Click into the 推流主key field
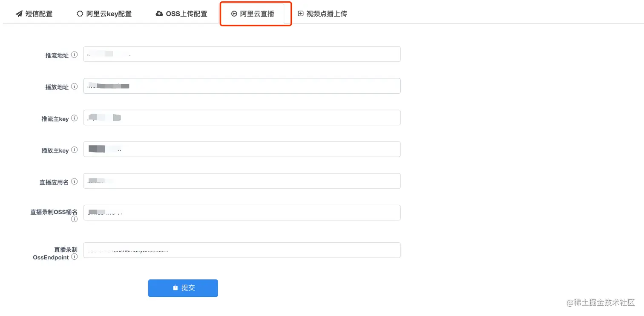 [242, 118]
